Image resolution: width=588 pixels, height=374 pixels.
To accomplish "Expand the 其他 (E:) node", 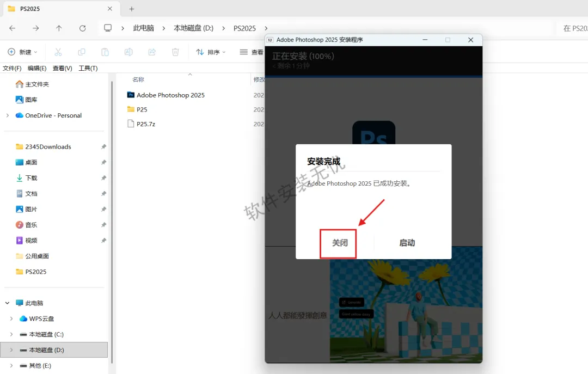I will click(x=11, y=365).
